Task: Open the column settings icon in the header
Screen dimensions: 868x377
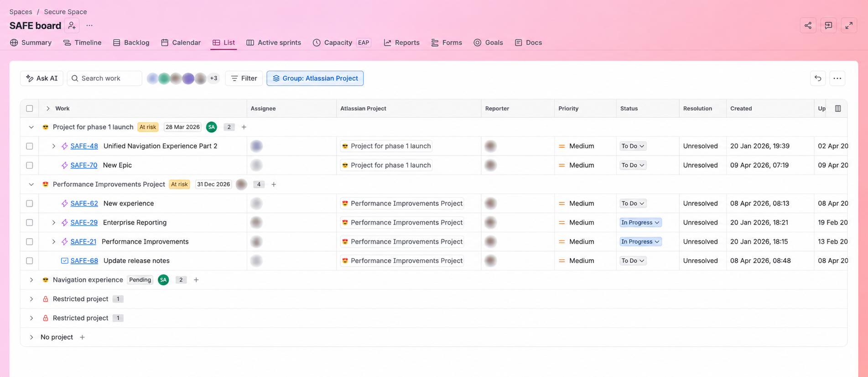Action: point(838,109)
